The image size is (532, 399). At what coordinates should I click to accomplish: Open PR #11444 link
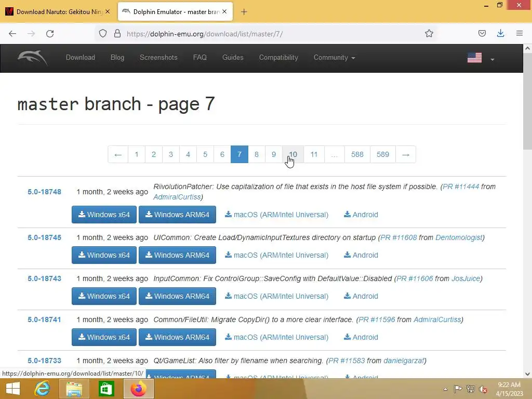click(461, 187)
